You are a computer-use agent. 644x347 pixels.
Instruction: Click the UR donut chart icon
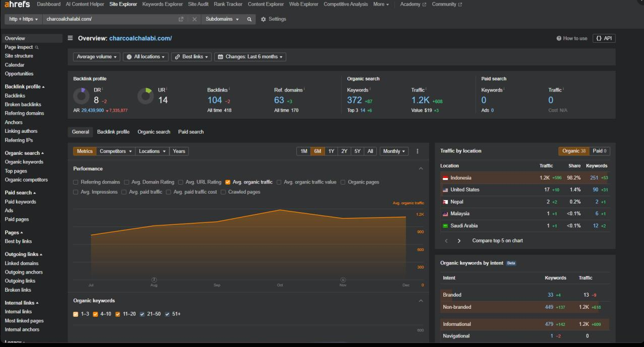[x=146, y=96]
